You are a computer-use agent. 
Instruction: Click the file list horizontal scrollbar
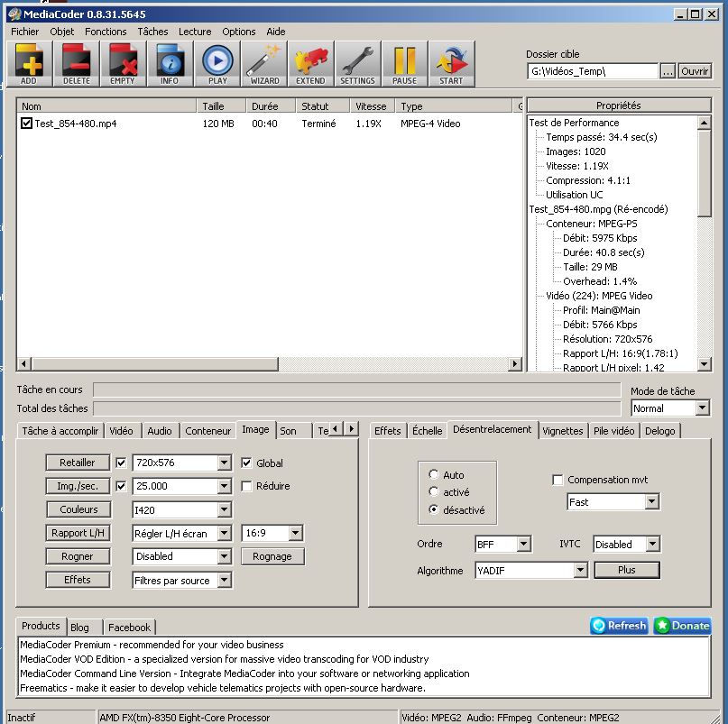coord(269,364)
